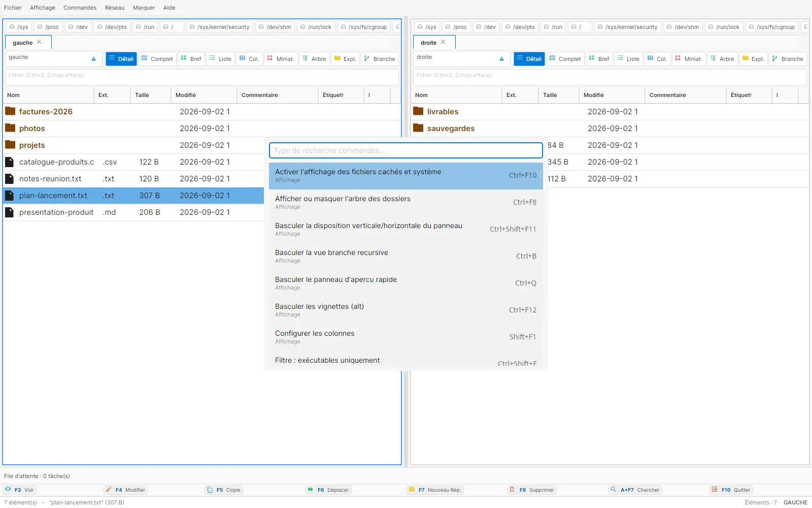
Task: Jump to /sys drive in left panel
Action: (19, 27)
